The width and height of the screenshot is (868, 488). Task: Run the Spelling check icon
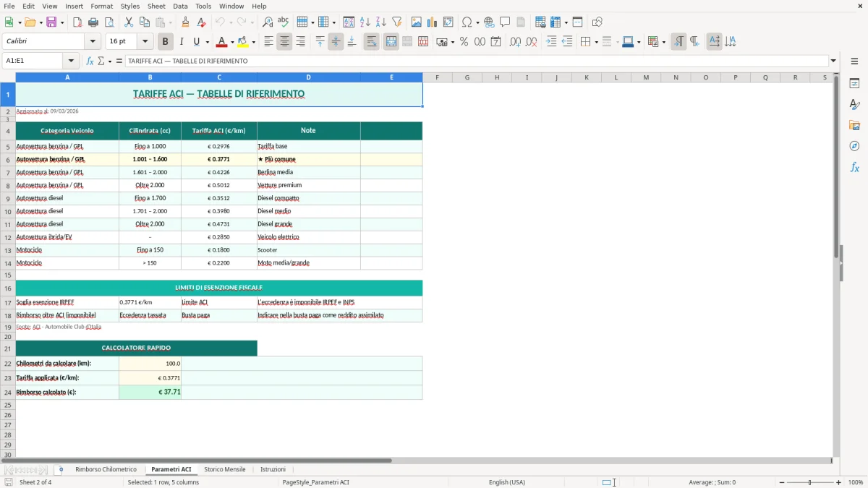[284, 22]
